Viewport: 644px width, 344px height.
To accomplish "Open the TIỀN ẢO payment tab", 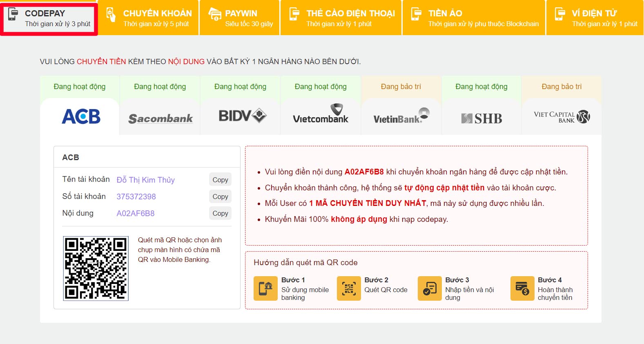I will coord(474,18).
